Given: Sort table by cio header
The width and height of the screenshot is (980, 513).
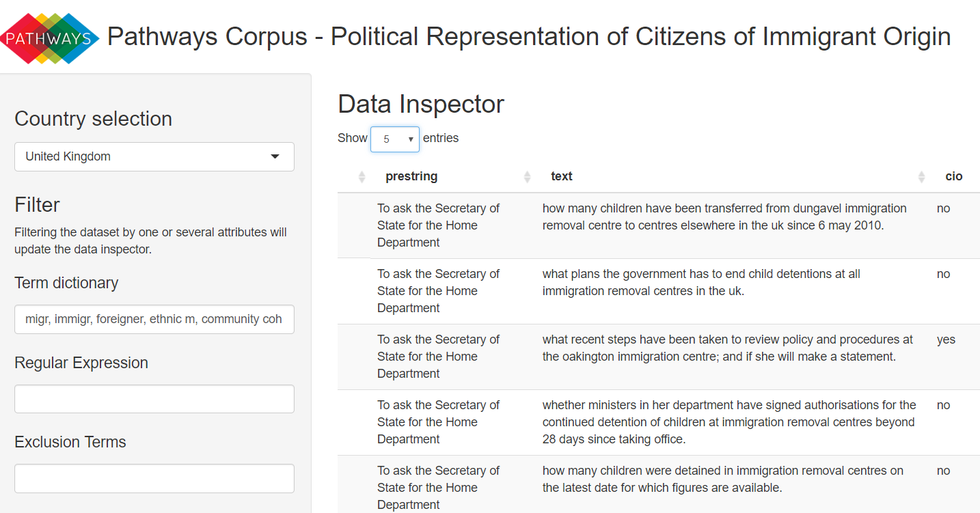Looking at the screenshot, I should [954, 176].
